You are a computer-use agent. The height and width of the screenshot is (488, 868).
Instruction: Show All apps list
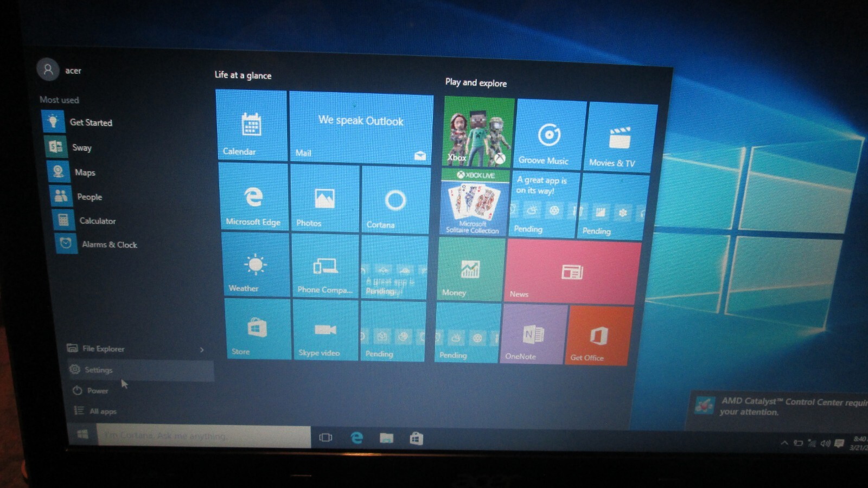[96, 411]
